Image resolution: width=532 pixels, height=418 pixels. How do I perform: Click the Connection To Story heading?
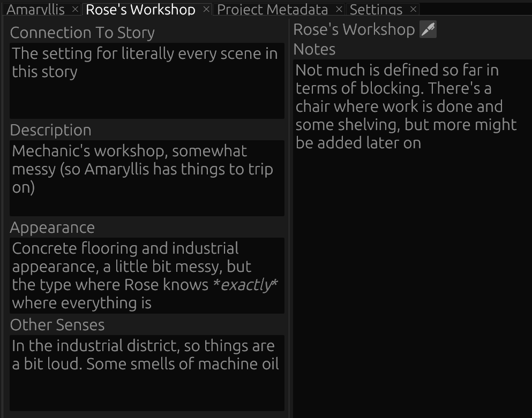point(82,33)
